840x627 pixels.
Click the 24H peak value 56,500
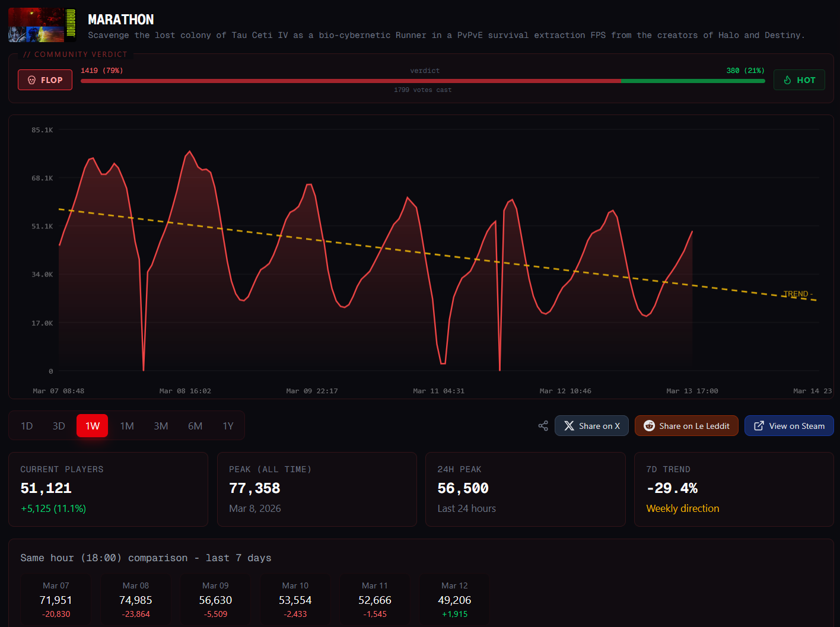(463, 488)
